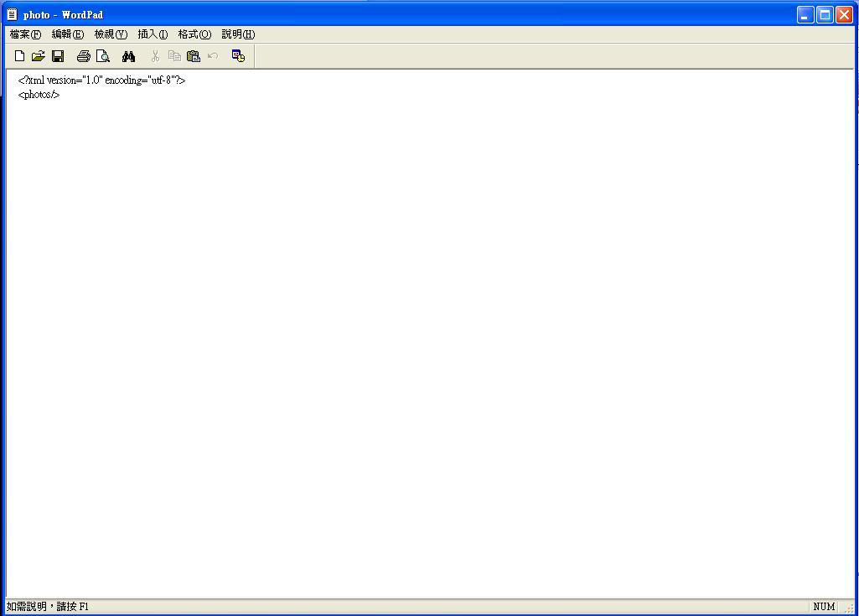Click the status bar help text 如需說明,請按 F1
The height and width of the screenshot is (616, 859).
tap(48, 606)
